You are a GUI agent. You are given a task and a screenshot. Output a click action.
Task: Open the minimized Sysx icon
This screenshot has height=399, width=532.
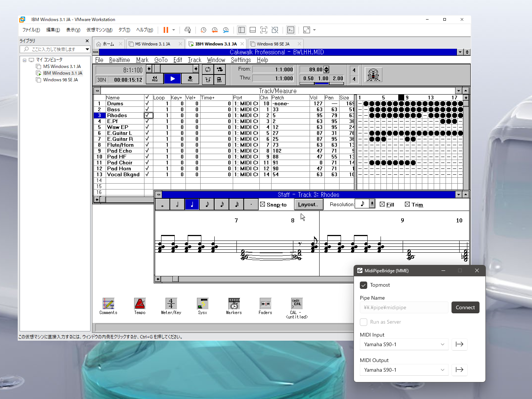click(x=202, y=306)
